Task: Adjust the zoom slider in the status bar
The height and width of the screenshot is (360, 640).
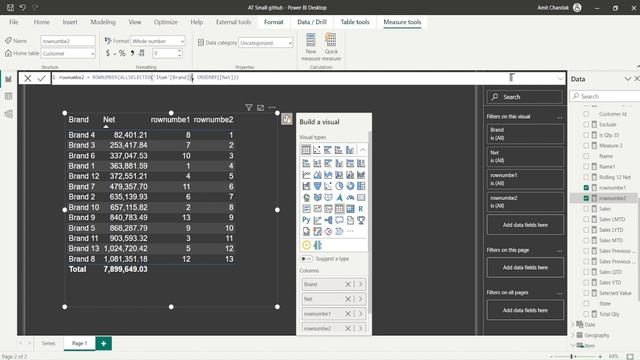Action: click(571, 356)
